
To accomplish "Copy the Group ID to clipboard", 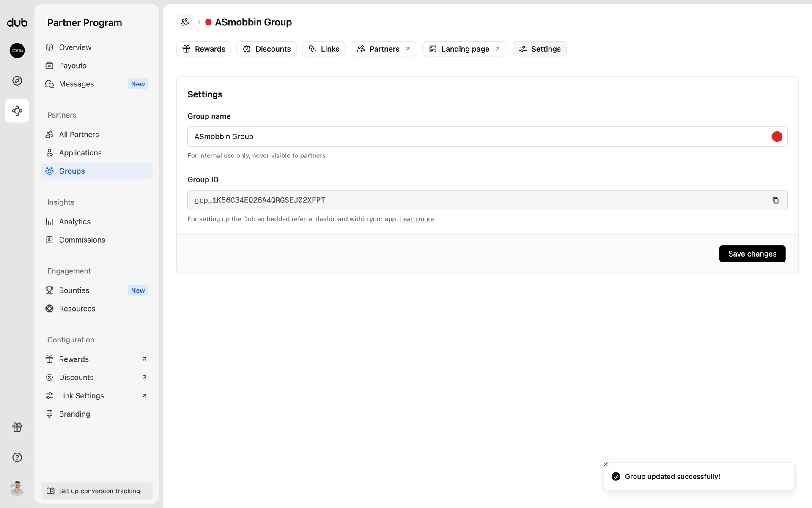I will tap(775, 200).
